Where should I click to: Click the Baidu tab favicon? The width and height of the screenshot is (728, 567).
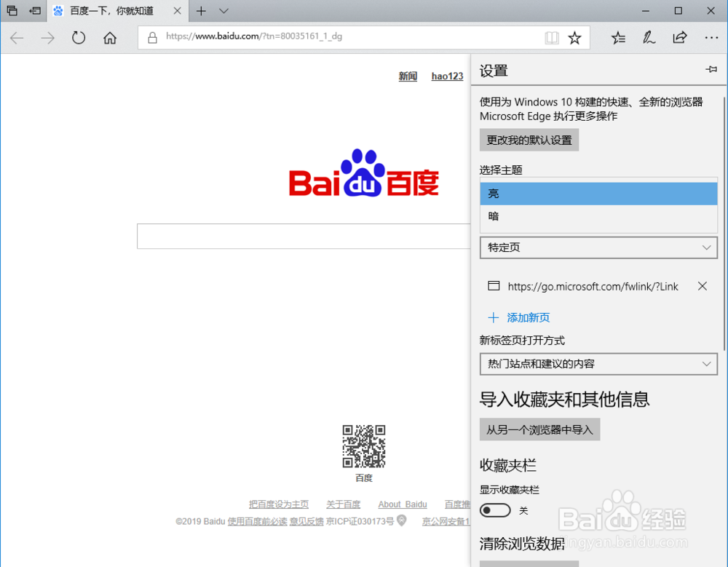coord(58,11)
